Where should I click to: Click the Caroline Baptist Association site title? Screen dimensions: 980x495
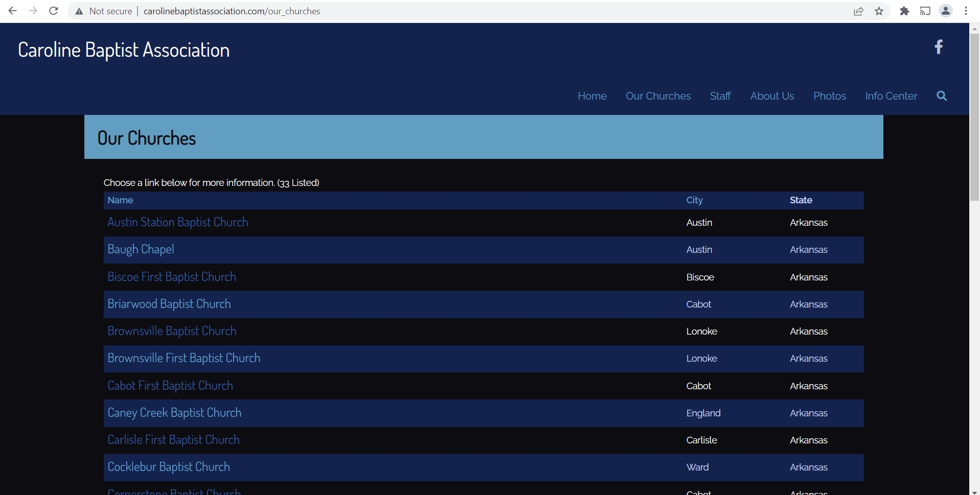coord(124,50)
